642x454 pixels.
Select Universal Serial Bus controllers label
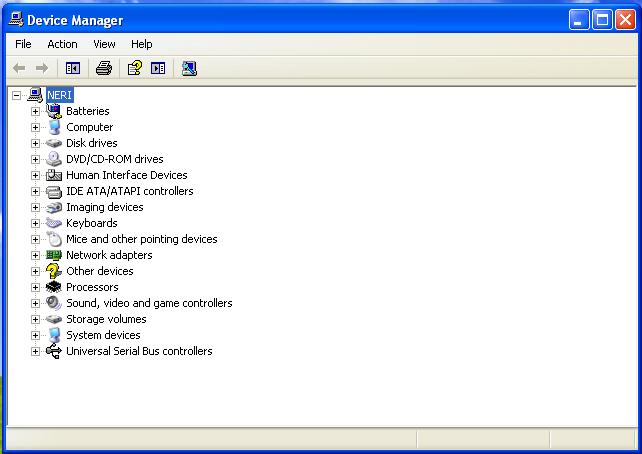pos(139,351)
